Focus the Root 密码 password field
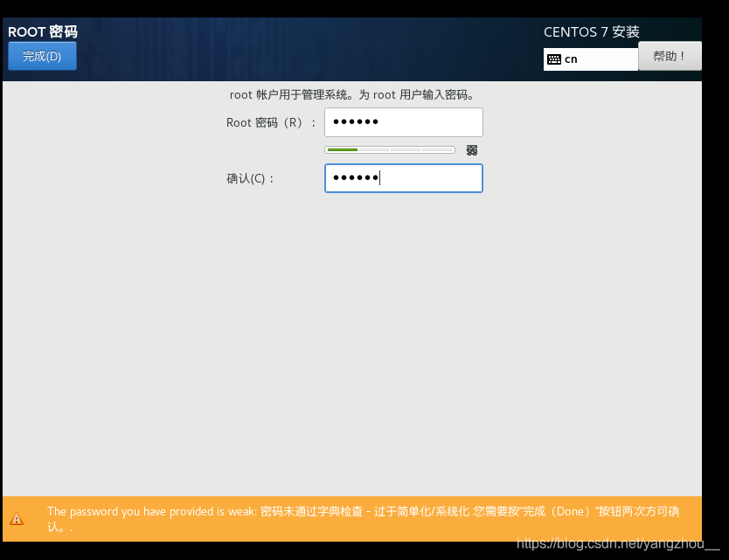 click(x=404, y=122)
